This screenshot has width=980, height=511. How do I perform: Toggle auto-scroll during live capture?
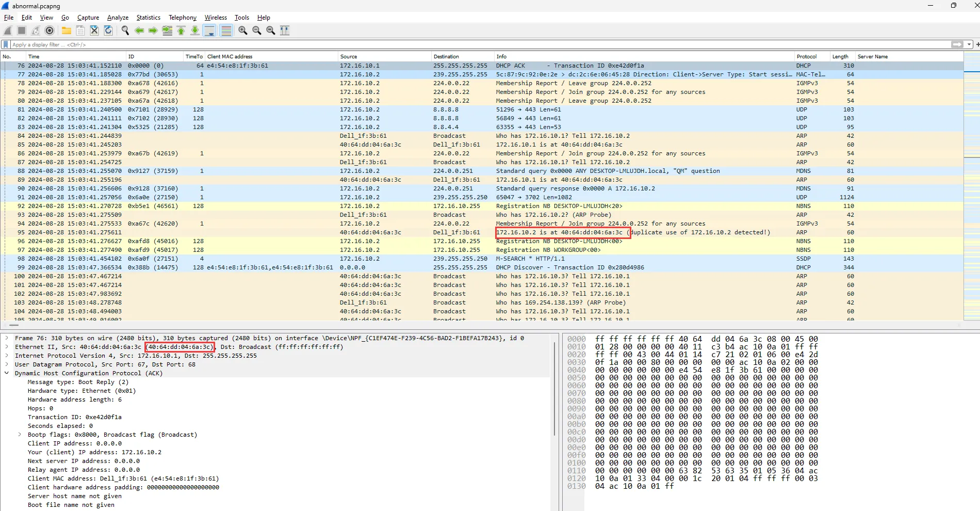209,31
